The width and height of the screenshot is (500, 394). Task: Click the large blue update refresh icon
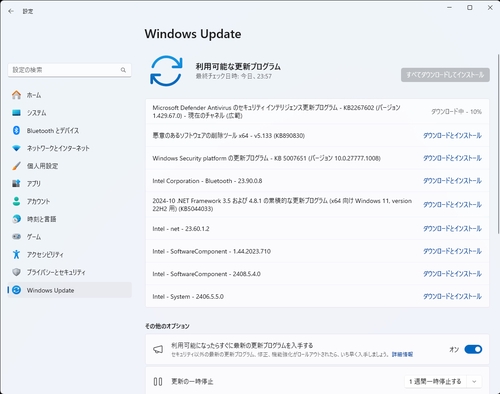tap(166, 71)
